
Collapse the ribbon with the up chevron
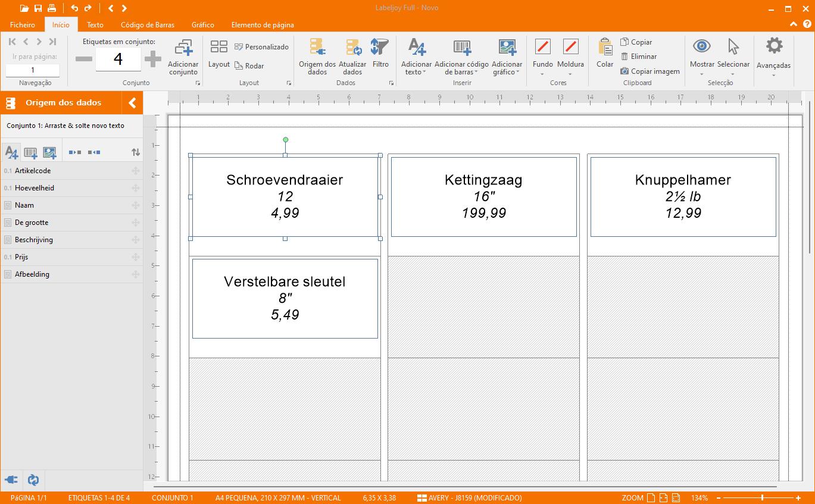point(794,24)
